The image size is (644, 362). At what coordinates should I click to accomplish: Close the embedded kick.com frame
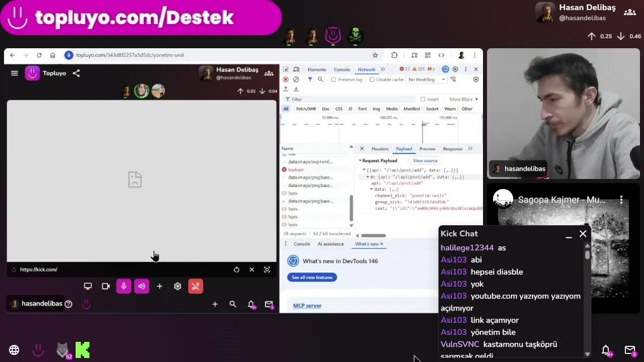coord(252,269)
